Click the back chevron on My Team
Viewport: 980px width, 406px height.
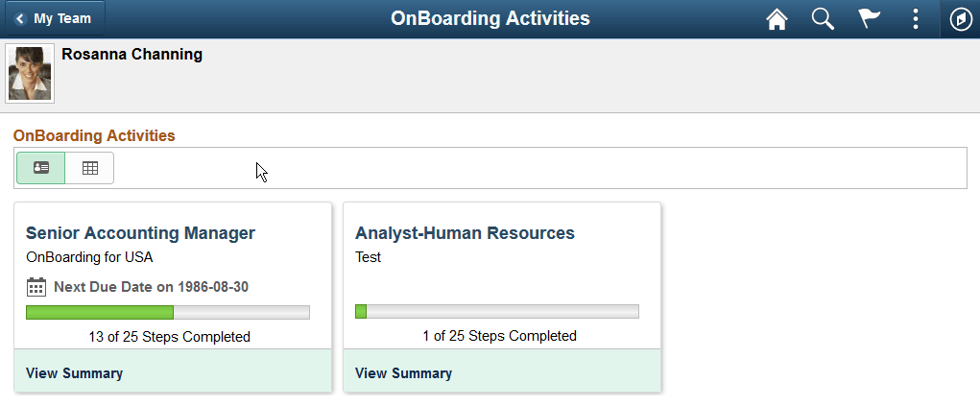pos(19,18)
